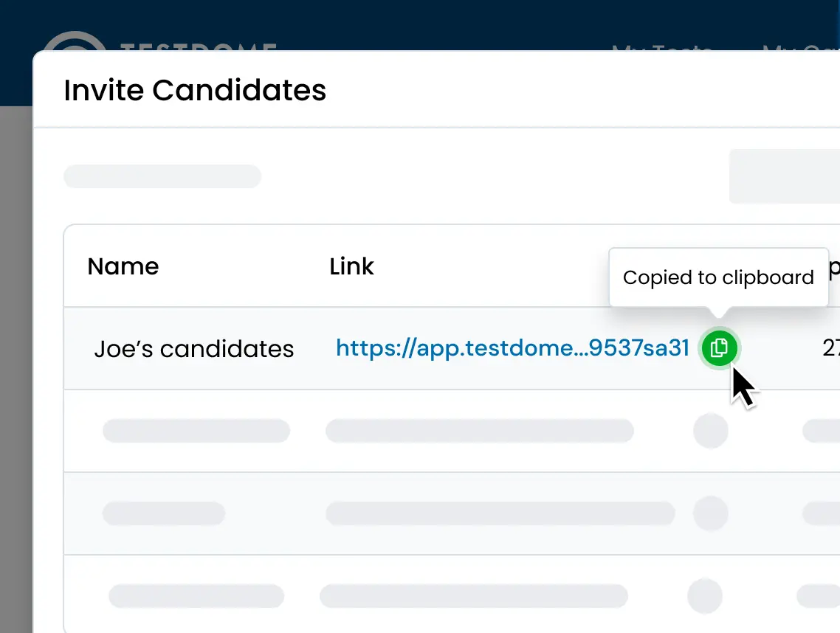Select the Joe's candidates row

pyautogui.click(x=194, y=348)
